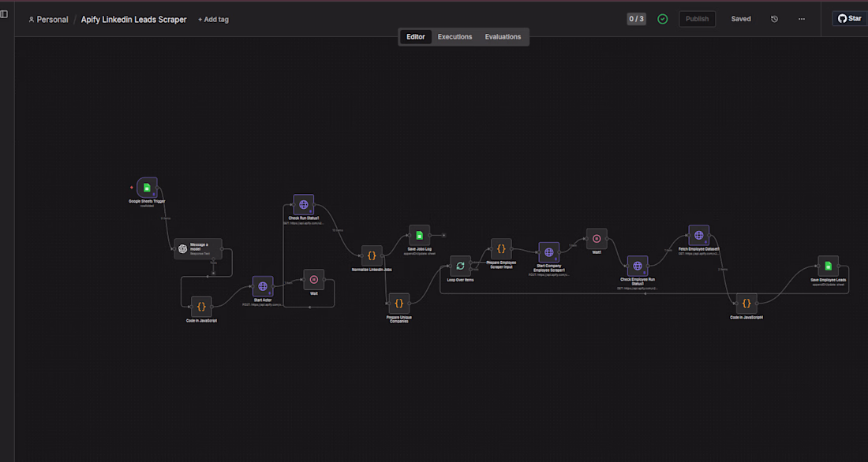Toggle the left sidebar panel icon
The image size is (868, 462).
4,14
